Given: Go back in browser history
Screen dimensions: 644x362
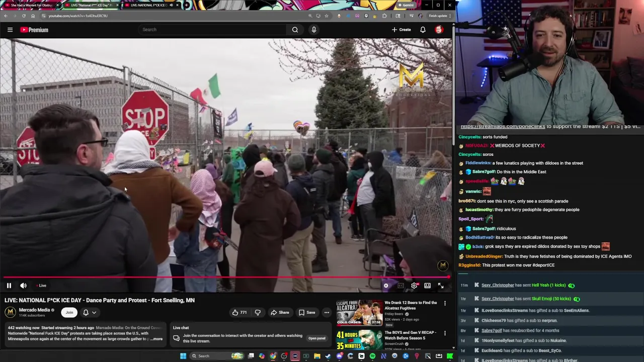Looking at the screenshot, I should (x=6, y=16).
